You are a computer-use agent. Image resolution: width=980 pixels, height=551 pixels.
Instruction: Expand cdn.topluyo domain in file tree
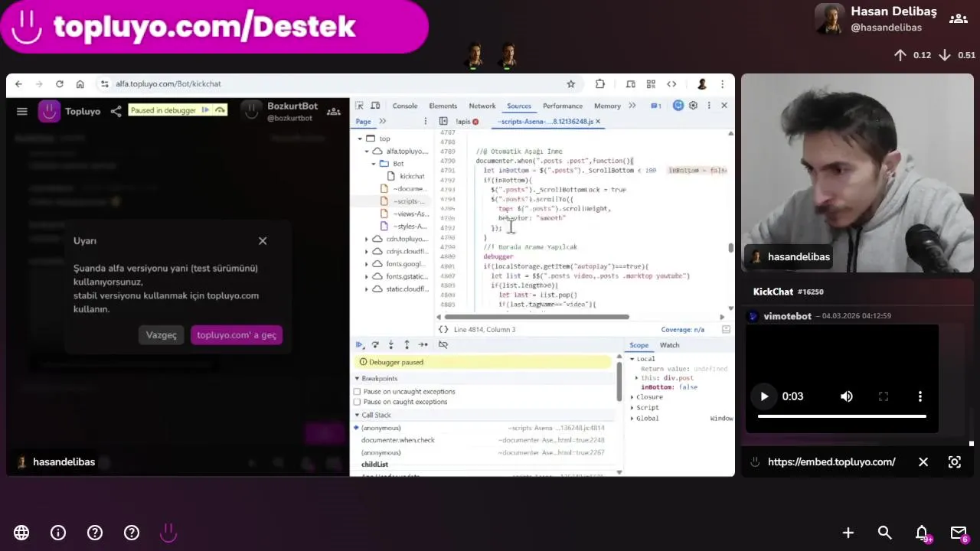(x=367, y=239)
